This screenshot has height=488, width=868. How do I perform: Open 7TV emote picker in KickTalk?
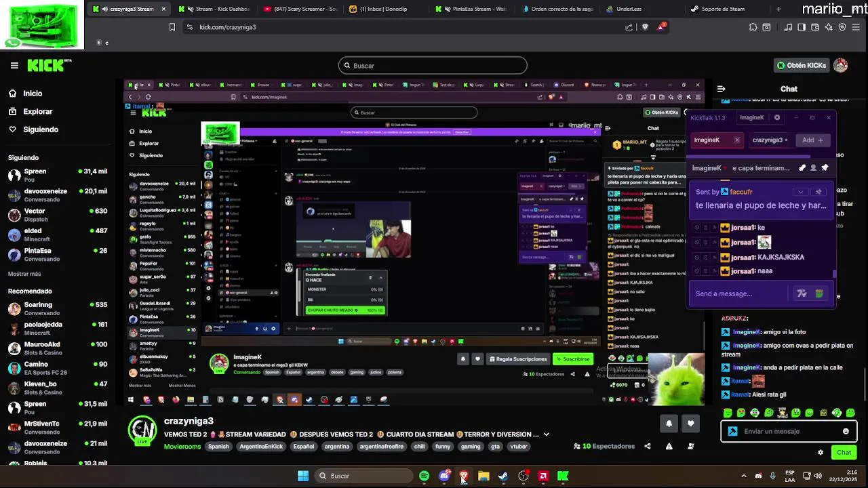tap(802, 293)
